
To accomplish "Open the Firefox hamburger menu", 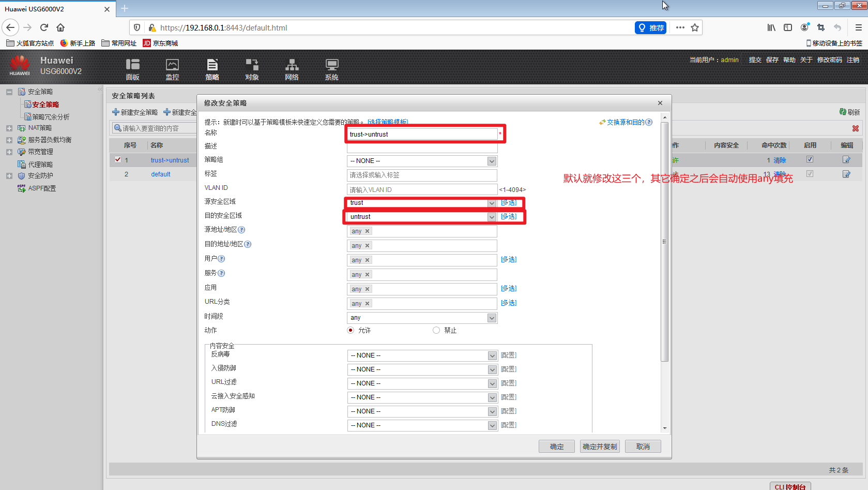I will point(858,27).
